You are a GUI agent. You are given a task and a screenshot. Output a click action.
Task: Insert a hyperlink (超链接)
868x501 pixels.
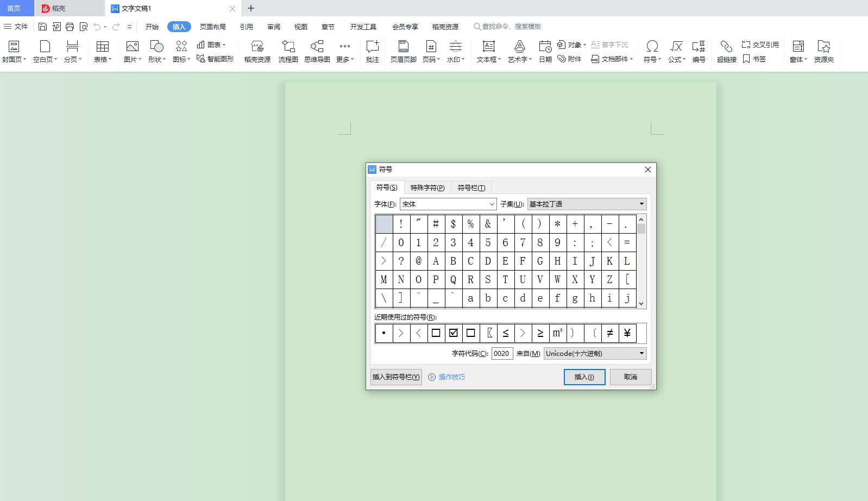(727, 52)
